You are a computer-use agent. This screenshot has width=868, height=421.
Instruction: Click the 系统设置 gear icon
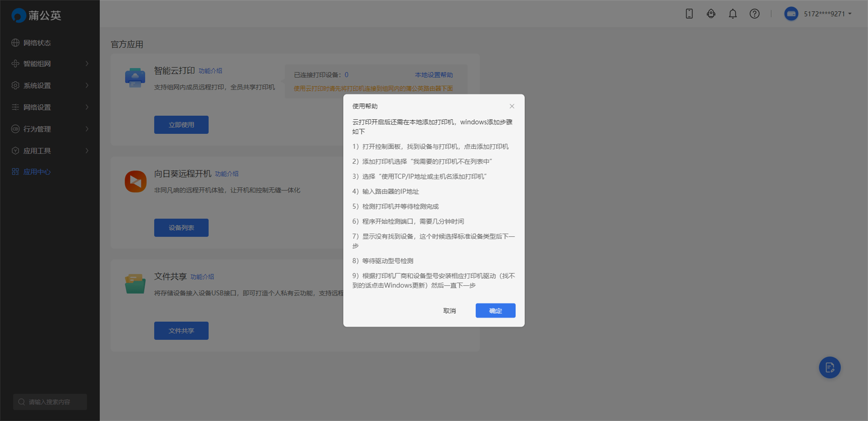tap(15, 85)
